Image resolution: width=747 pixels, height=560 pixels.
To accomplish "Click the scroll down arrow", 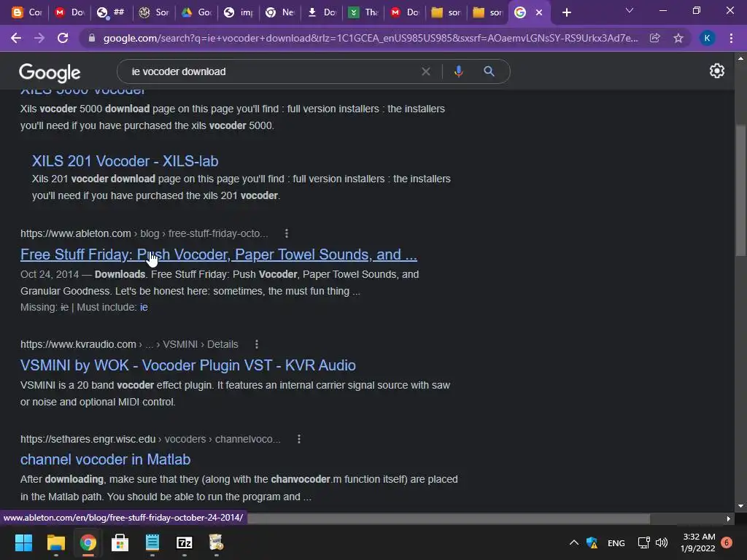I will tap(740, 506).
